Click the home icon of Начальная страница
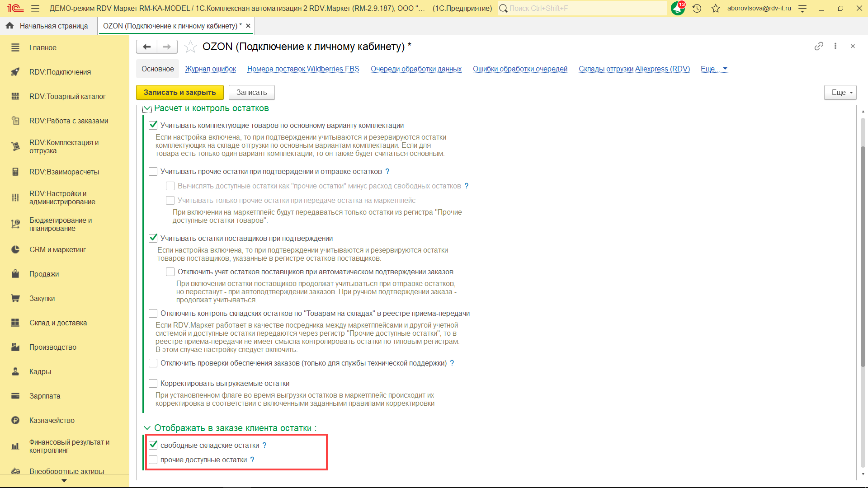The height and width of the screenshot is (488, 868). pos(9,26)
